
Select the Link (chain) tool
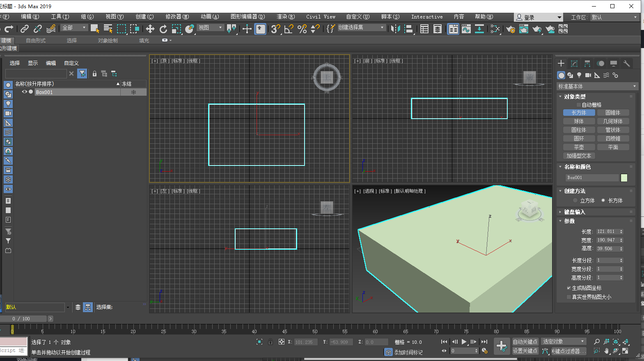coord(25,28)
